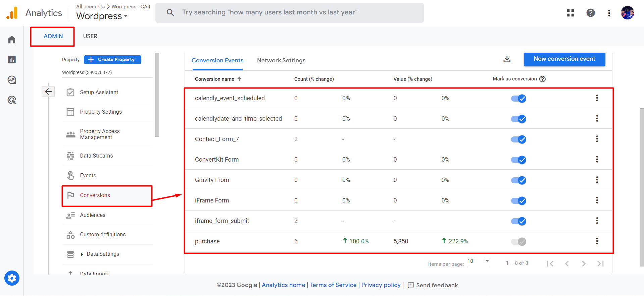Image resolution: width=644 pixels, height=296 pixels.
Task: Click the Analytics search field
Action: tap(289, 13)
